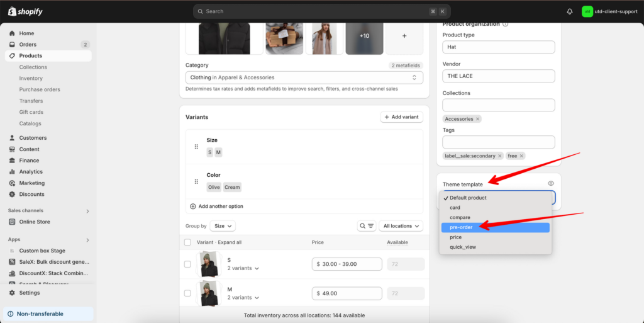Click the DiscountX app icon
The width and height of the screenshot is (644, 323).
12,273
